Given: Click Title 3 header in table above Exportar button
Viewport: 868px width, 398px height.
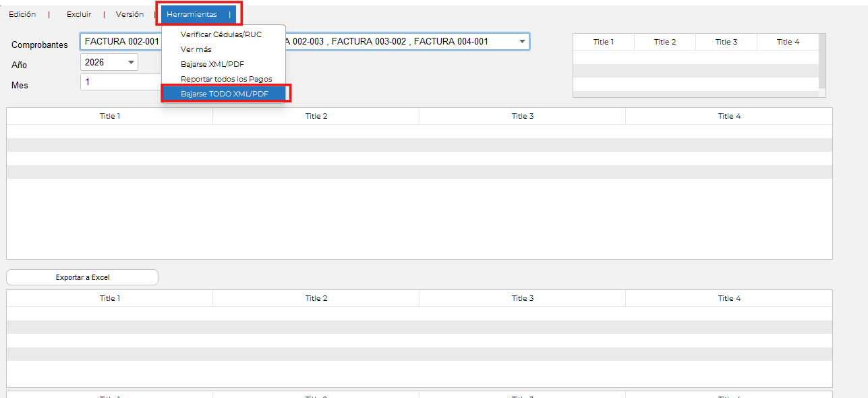Looking at the screenshot, I should pos(522,116).
